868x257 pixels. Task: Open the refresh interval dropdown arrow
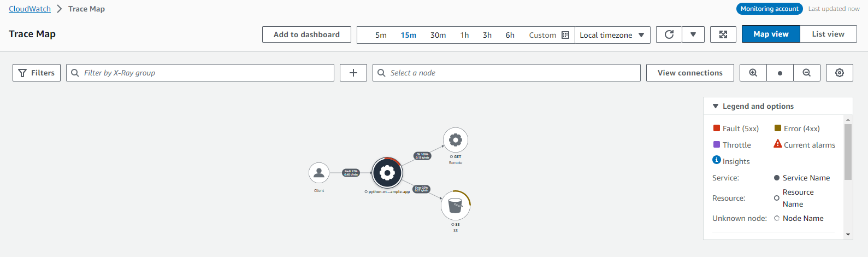[693, 34]
